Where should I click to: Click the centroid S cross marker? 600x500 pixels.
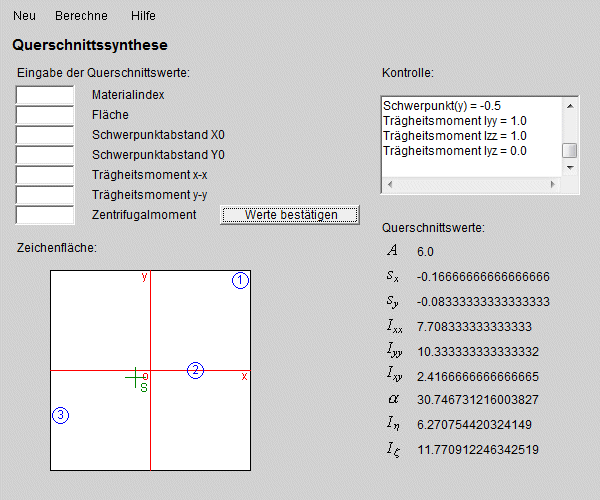[135, 377]
